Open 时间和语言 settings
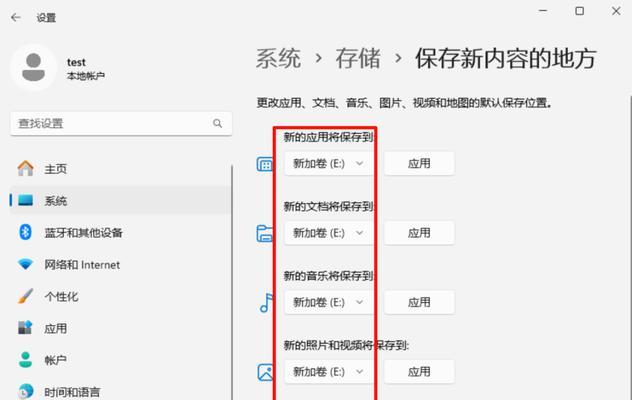The height and width of the screenshot is (400, 632). point(72,392)
